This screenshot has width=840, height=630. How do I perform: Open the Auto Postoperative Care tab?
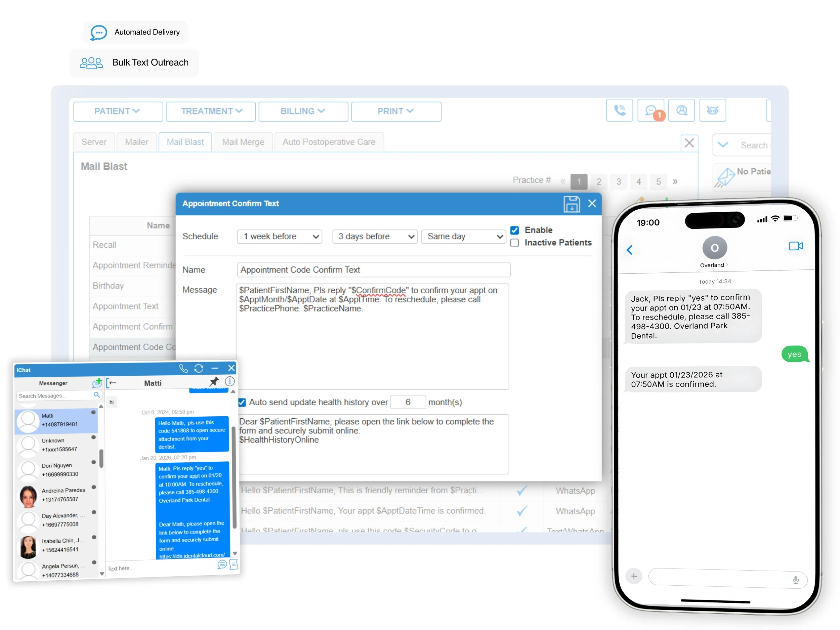click(x=329, y=142)
